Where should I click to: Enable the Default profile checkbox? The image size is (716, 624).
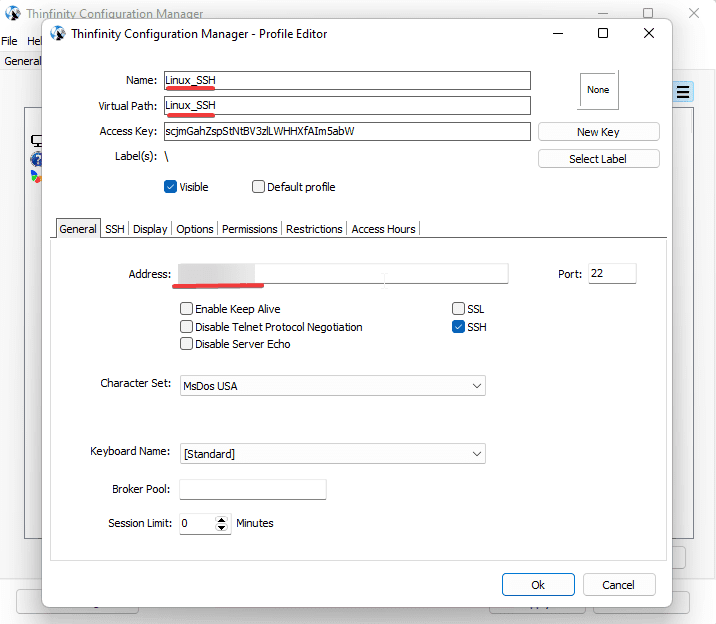(258, 187)
